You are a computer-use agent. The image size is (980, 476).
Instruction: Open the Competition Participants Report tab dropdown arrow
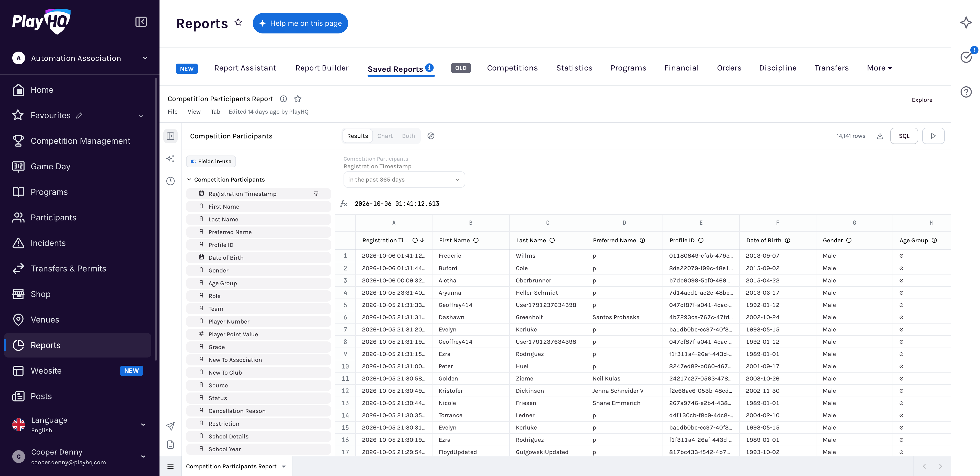click(284, 467)
